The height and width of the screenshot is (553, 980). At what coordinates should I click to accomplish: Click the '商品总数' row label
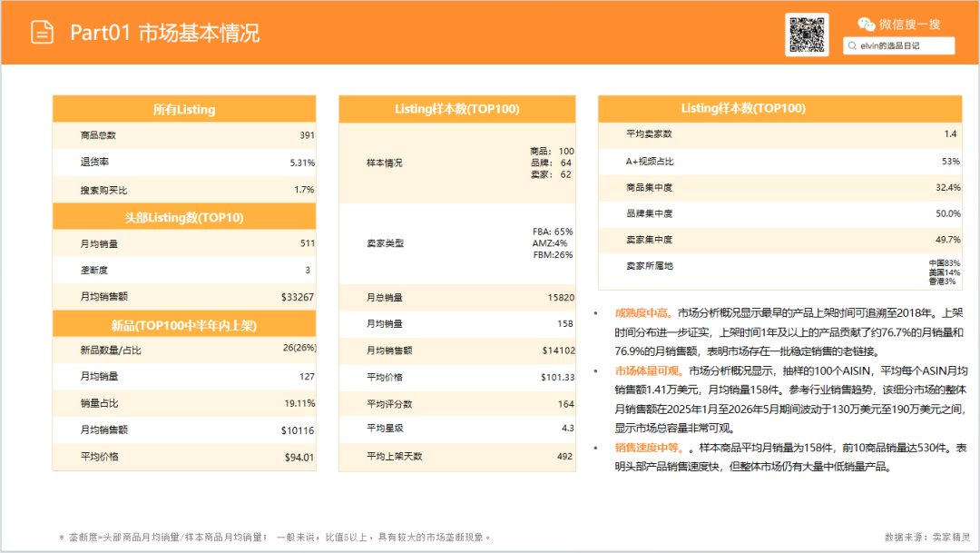coord(98,135)
